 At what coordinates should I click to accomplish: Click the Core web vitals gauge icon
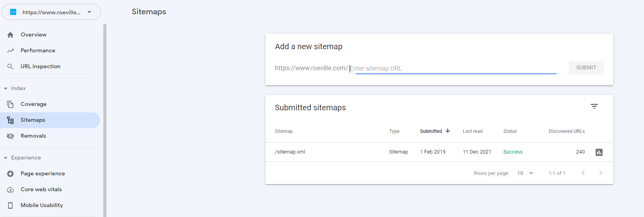click(x=10, y=190)
